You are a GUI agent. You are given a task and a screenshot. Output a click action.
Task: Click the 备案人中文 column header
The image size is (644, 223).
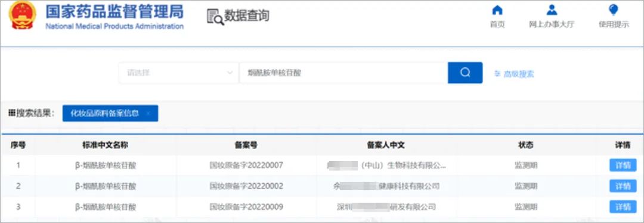point(386,145)
